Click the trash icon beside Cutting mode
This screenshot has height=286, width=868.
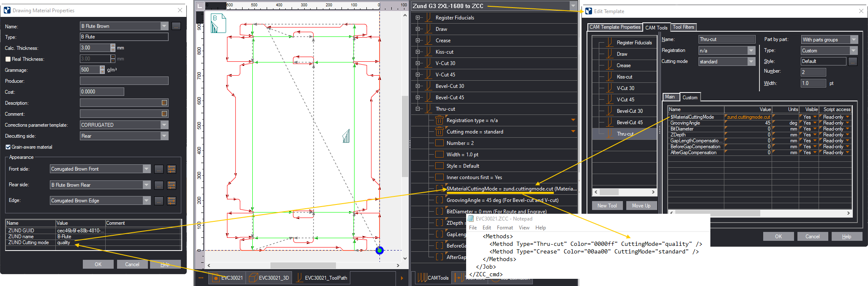tap(439, 132)
